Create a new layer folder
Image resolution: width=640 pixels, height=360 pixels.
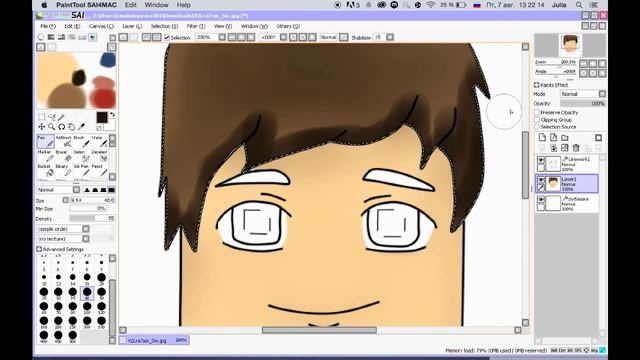pyautogui.click(x=565, y=138)
